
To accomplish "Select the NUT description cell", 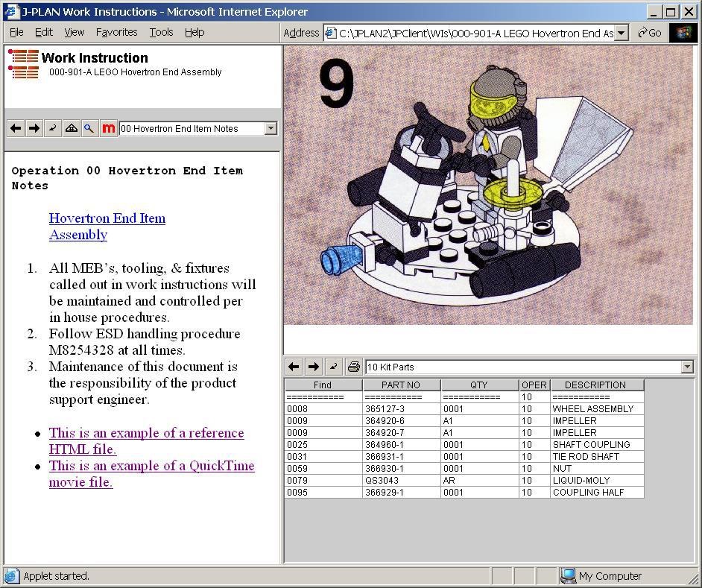I will point(597,469).
